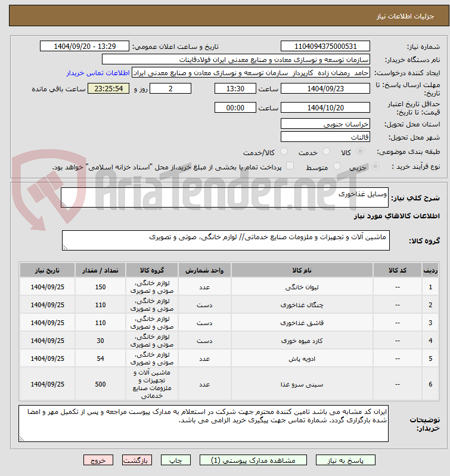Click the quantity 30 cell
The height and width of the screenshot is (476, 450).
click(100, 341)
